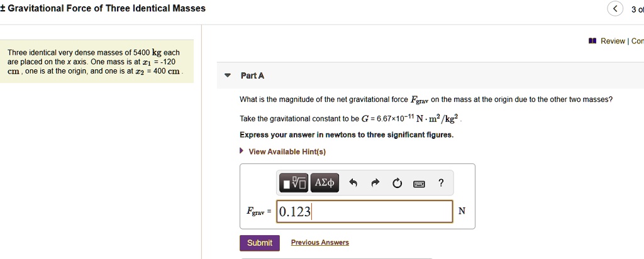Viewport: 644px width, 259px height.
Task: Click the redo arrow in answer toolbar
Action: coord(375,184)
